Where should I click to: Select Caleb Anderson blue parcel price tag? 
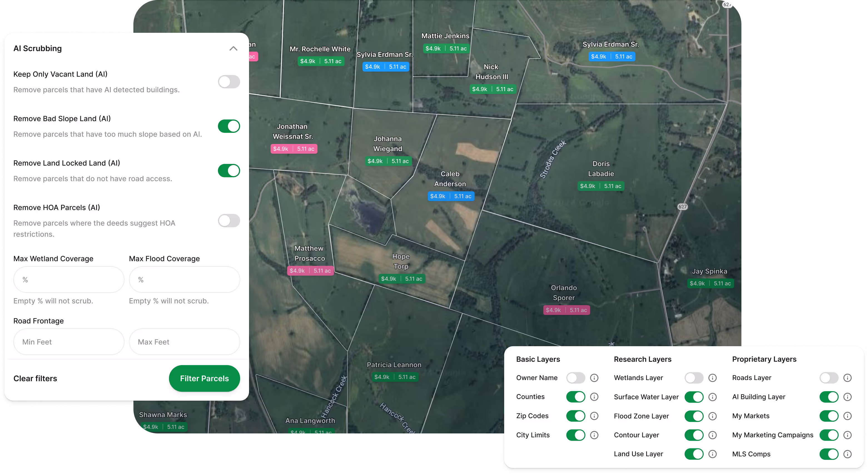click(451, 196)
